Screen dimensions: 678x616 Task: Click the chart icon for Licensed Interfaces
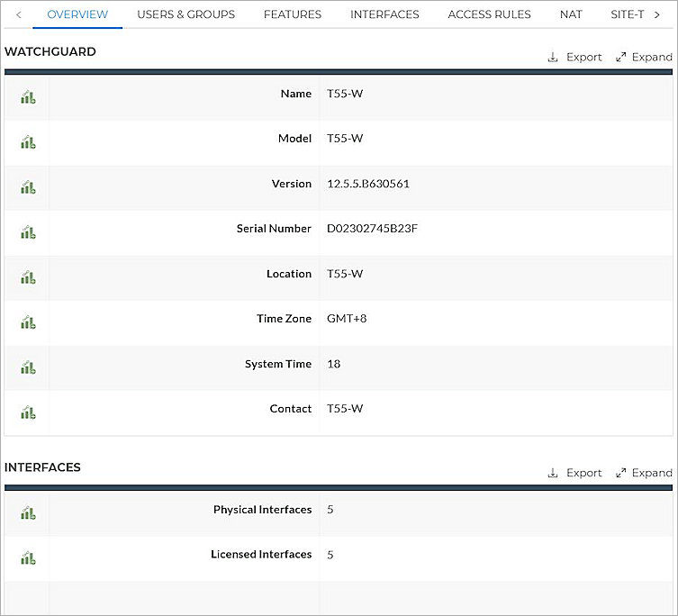point(28,558)
